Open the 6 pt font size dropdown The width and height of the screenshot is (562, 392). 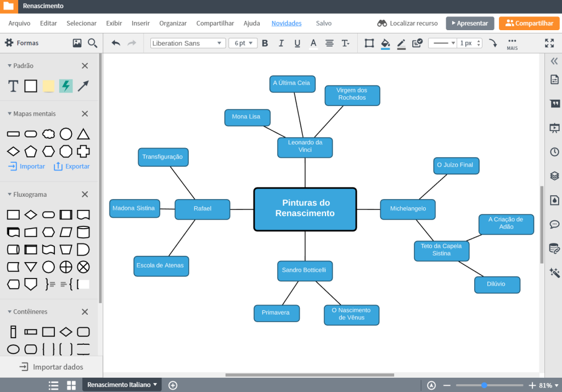(x=243, y=43)
